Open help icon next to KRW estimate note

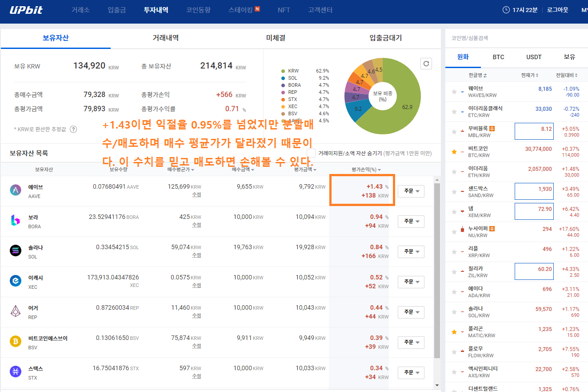coord(74,129)
